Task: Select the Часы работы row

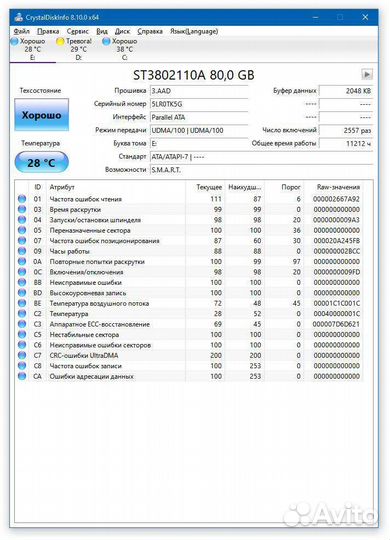Action: point(189,251)
